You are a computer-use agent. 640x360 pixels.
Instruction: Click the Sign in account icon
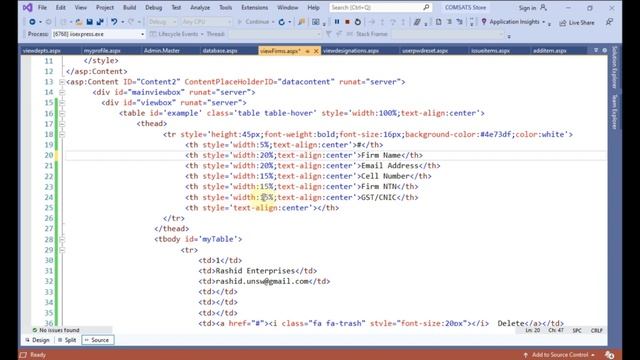point(543,7)
